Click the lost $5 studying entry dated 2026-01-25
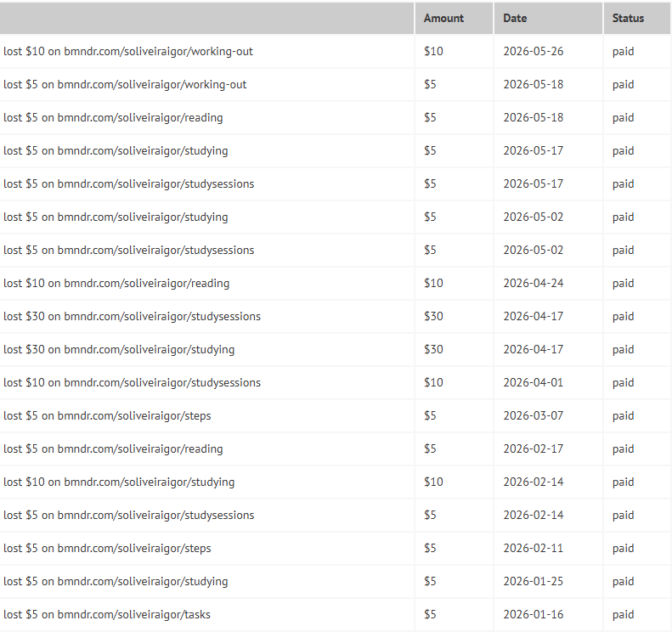Viewport: 672px width, 643px height. coord(116,581)
